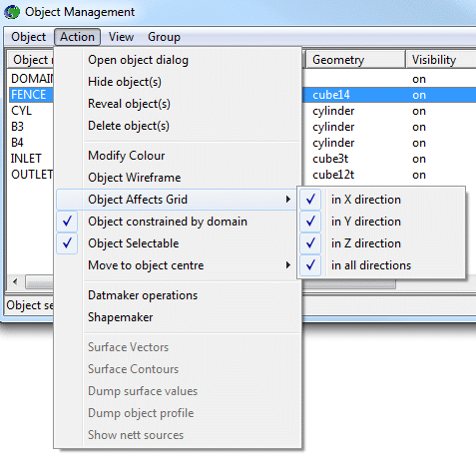Toggle Object constrained by domain
This screenshot has width=476, height=462.
pos(179,222)
